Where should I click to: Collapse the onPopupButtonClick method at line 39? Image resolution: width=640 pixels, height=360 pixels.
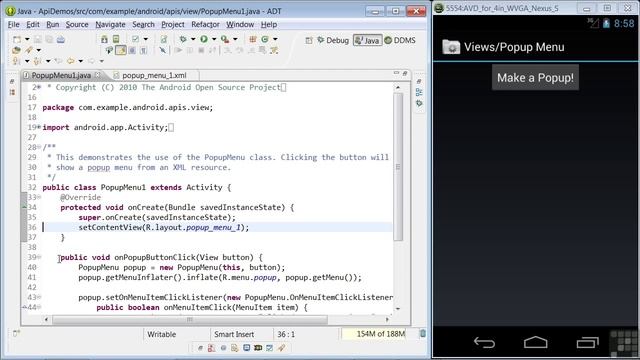coord(39,257)
